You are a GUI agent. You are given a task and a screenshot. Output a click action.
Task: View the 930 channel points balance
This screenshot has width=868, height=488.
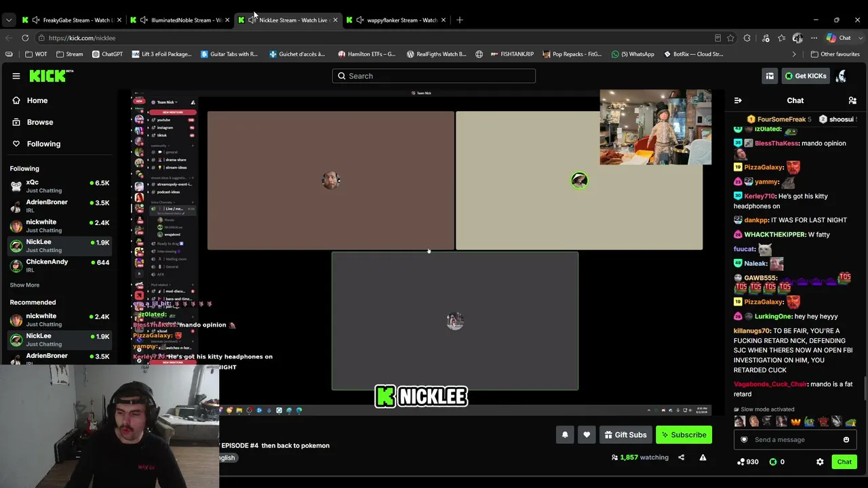pyautogui.click(x=747, y=462)
